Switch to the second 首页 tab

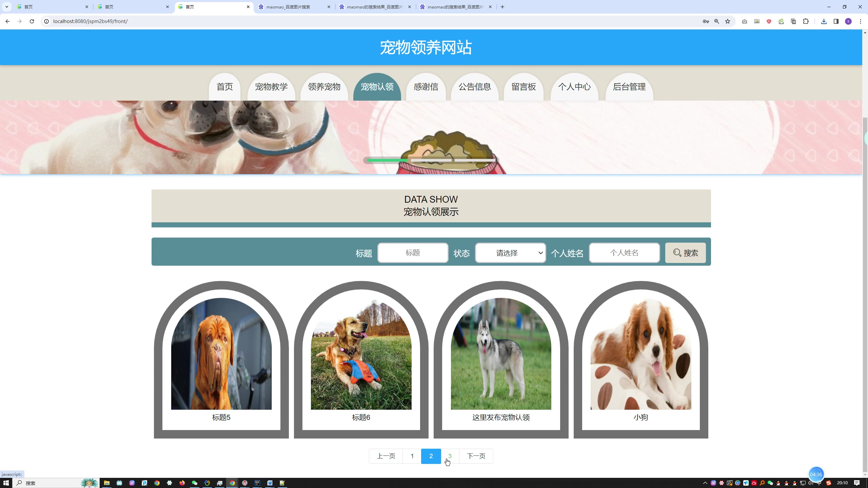point(133,7)
